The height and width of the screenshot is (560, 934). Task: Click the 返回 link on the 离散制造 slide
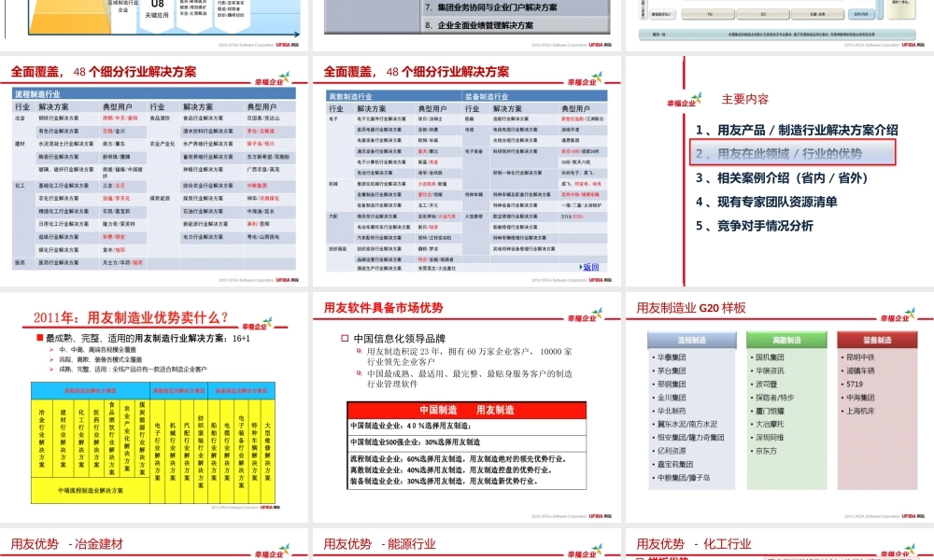tap(590, 267)
